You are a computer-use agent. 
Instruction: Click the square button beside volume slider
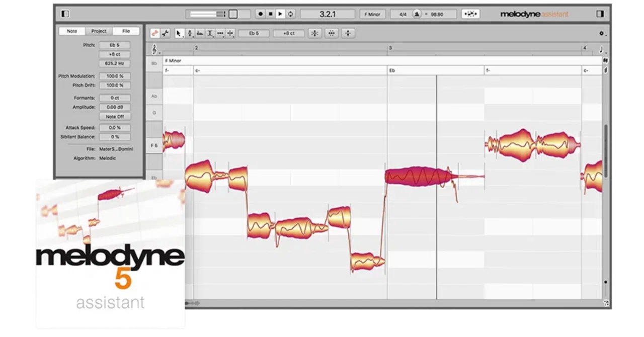233,14
